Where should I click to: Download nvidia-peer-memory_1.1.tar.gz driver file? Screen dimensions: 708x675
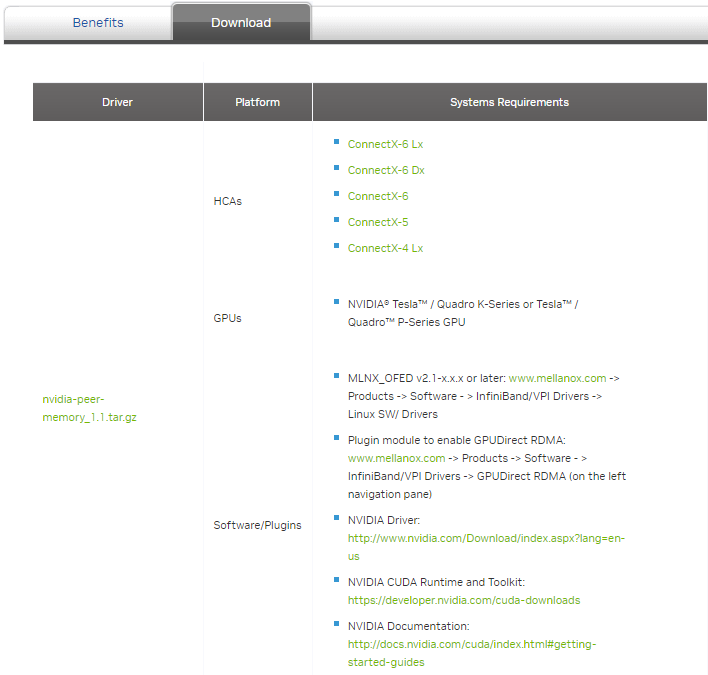pyautogui.click(x=89, y=408)
